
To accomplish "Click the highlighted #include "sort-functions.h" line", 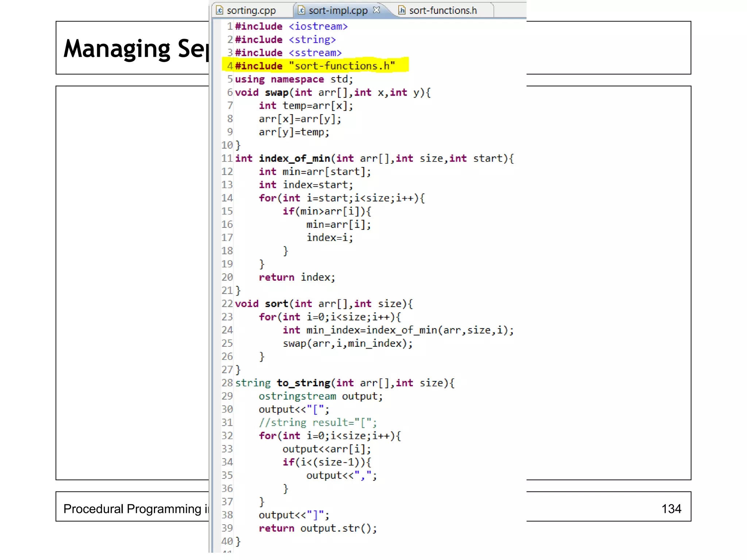I will coord(315,66).
